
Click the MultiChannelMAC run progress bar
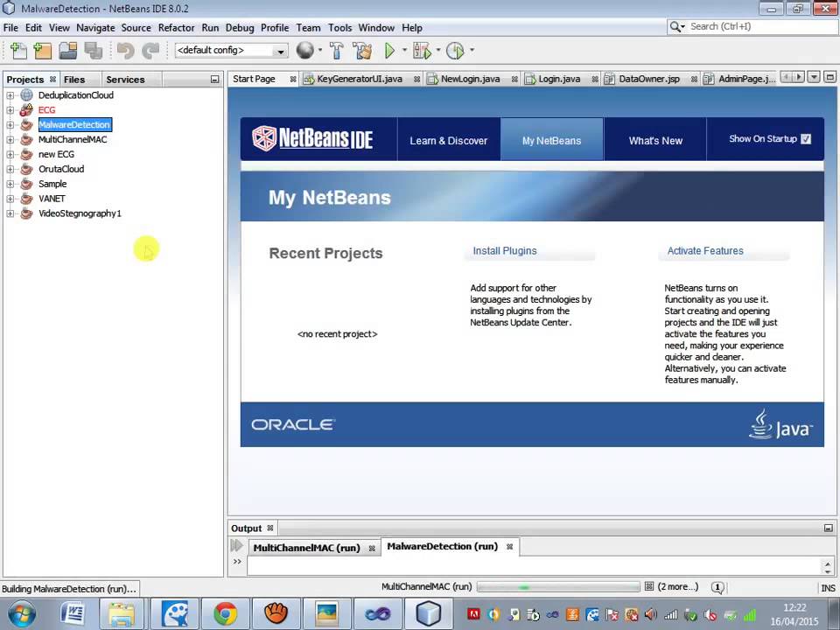(x=557, y=587)
